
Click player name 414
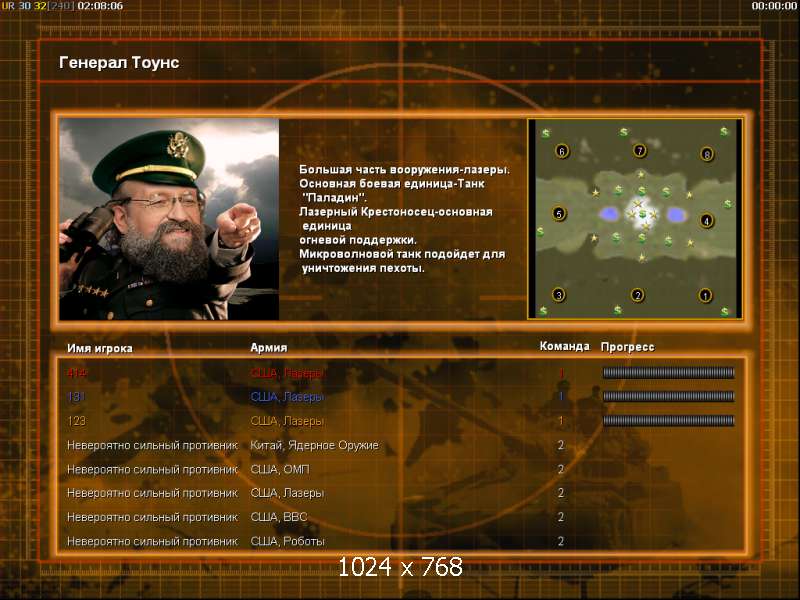pyautogui.click(x=77, y=373)
